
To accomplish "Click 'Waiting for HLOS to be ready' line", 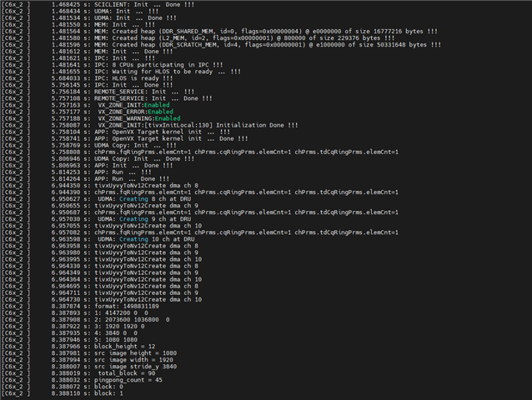I will (121, 72).
